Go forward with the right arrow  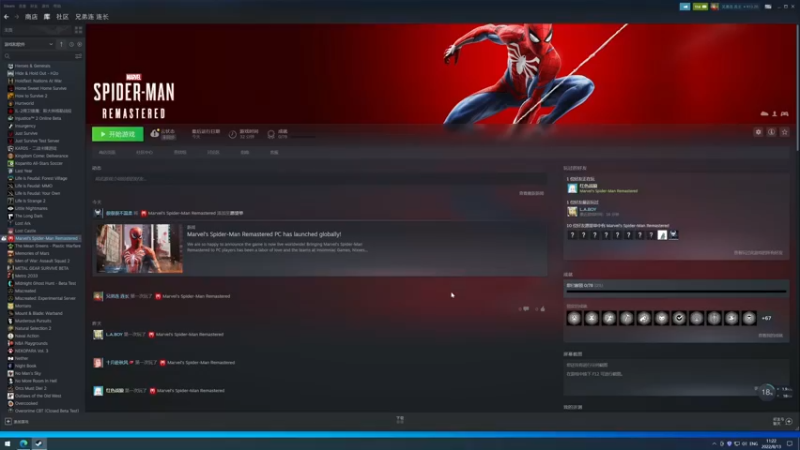[16, 17]
